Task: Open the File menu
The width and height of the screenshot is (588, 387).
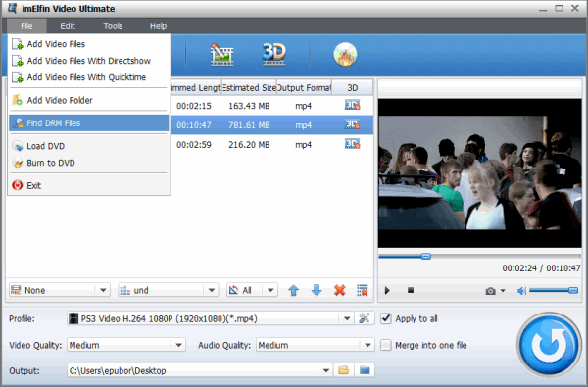Action: tap(26, 26)
